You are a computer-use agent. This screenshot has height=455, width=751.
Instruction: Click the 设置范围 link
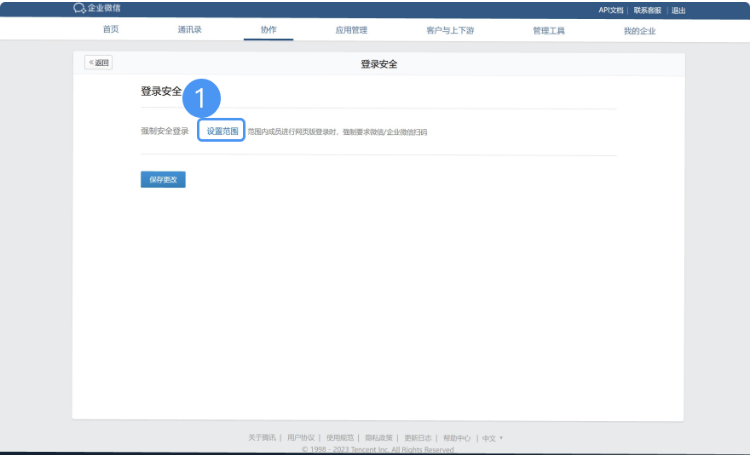point(222,131)
